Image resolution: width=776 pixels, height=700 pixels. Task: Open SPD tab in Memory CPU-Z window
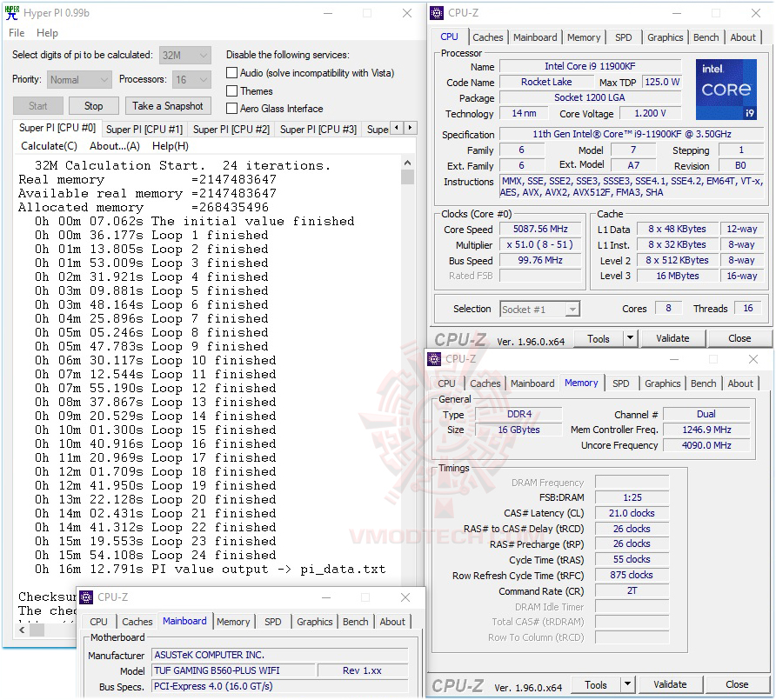[620, 383]
